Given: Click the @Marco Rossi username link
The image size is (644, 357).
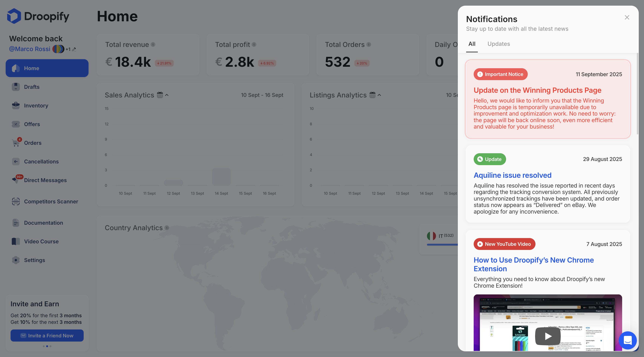Looking at the screenshot, I should click(30, 49).
